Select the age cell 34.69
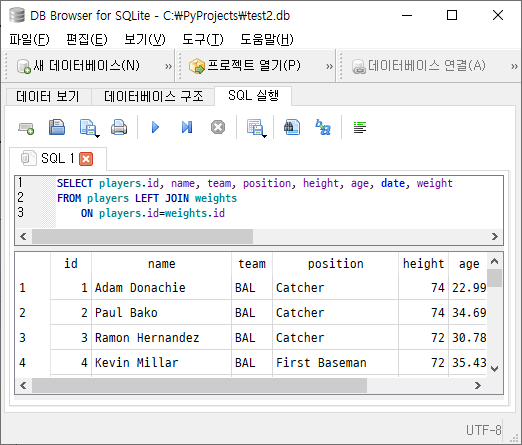Viewport: 522px width, 445px height. point(468,313)
